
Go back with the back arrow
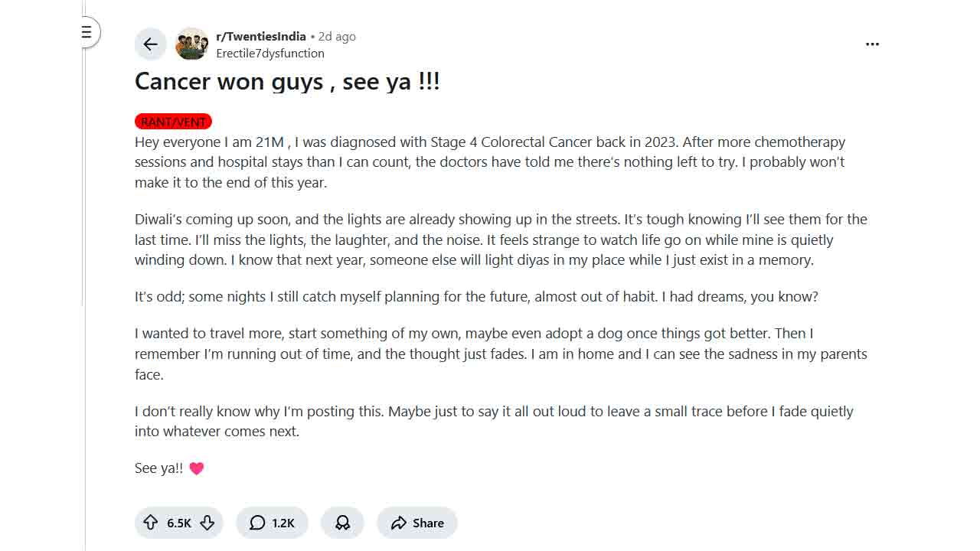(x=151, y=44)
